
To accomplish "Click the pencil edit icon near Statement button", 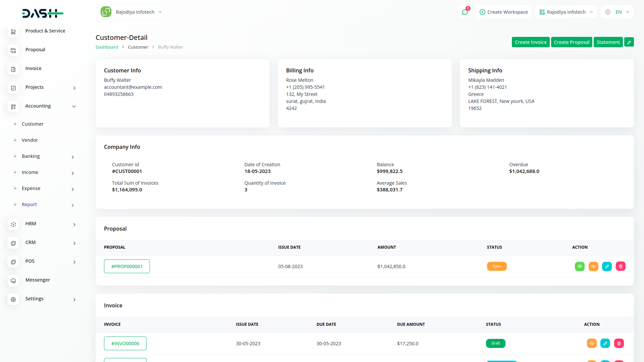I will tap(629, 42).
